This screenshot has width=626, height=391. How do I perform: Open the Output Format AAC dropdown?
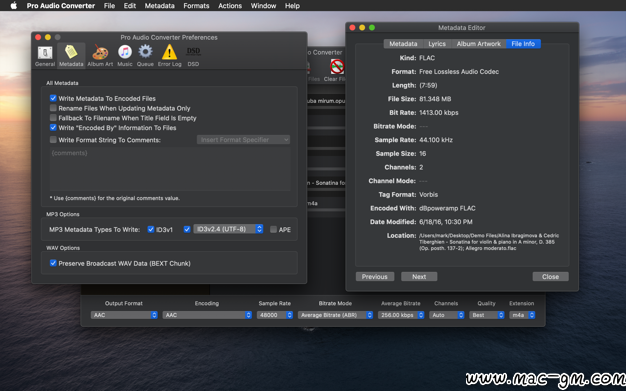(124, 315)
